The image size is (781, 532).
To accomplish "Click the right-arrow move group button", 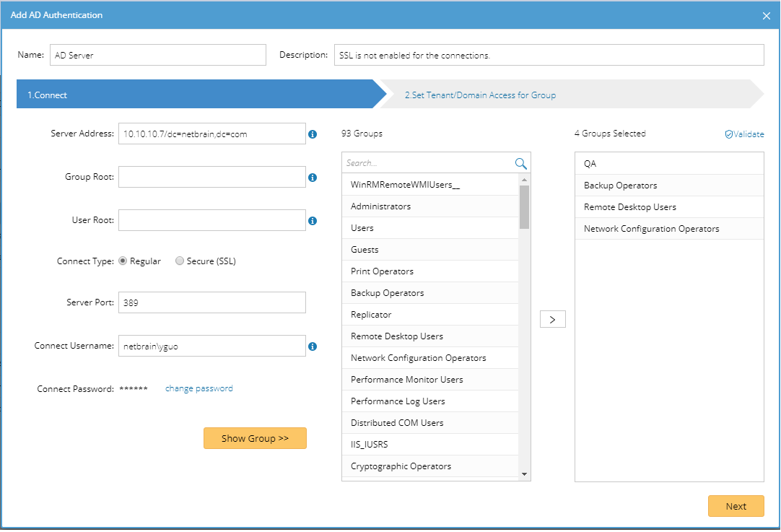I will coord(552,319).
